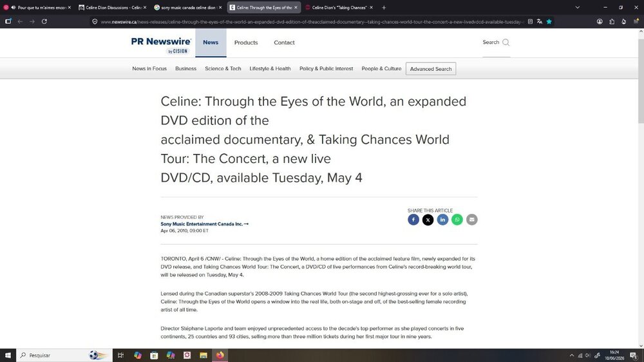Open the Products menu
Image resolution: width=644 pixels, height=362 pixels.
click(246, 43)
